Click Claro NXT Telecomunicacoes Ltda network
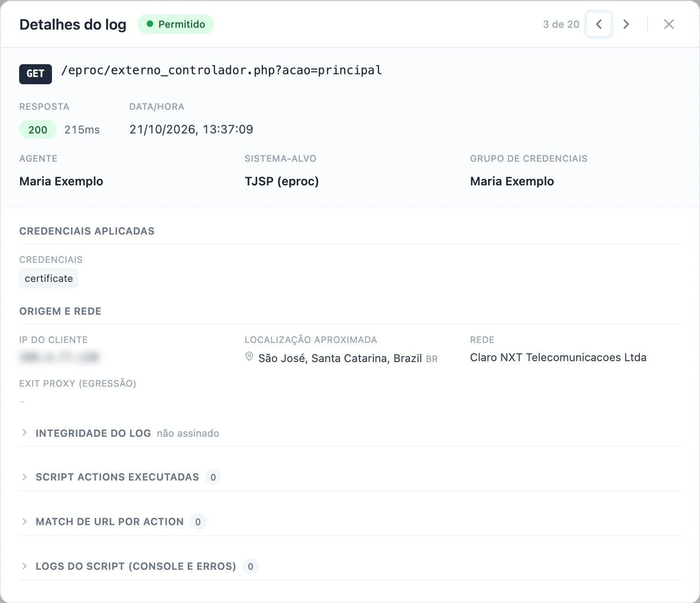This screenshot has height=603, width=700. [x=558, y=358]
